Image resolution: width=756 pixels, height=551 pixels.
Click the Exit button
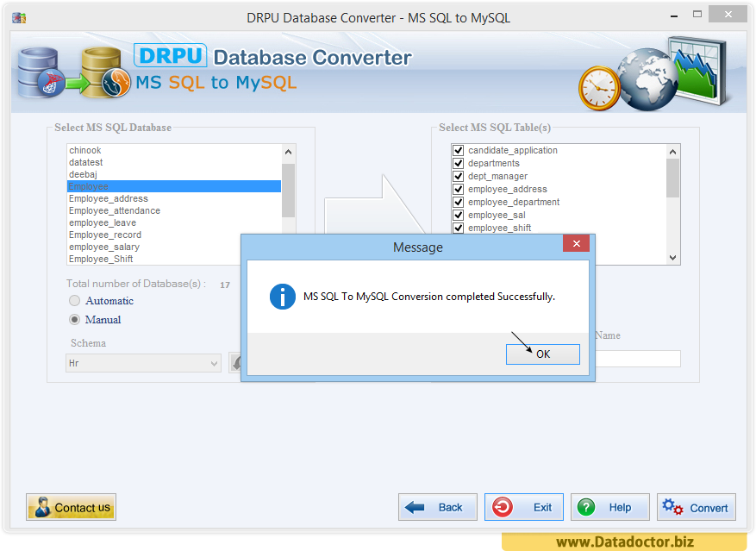(x=524, y=507)
